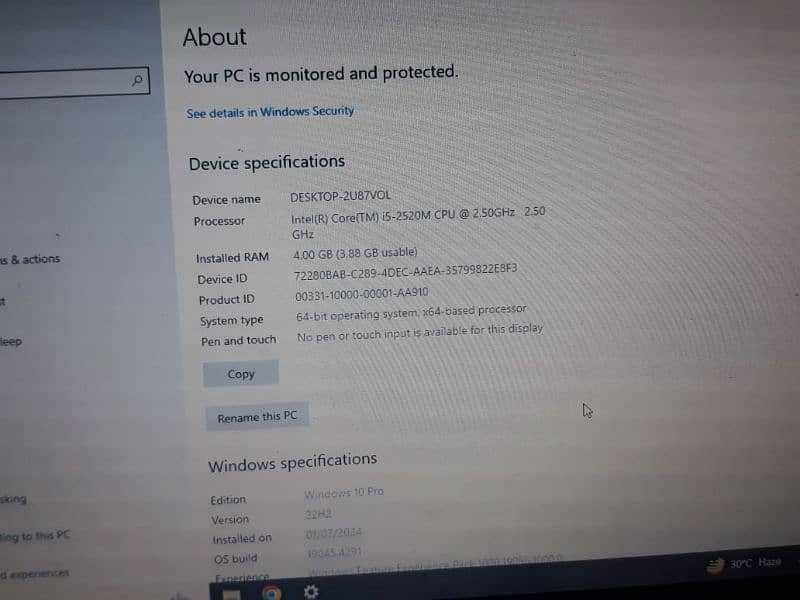Open Google Chrome from the taskbar

tap(271, 593)
